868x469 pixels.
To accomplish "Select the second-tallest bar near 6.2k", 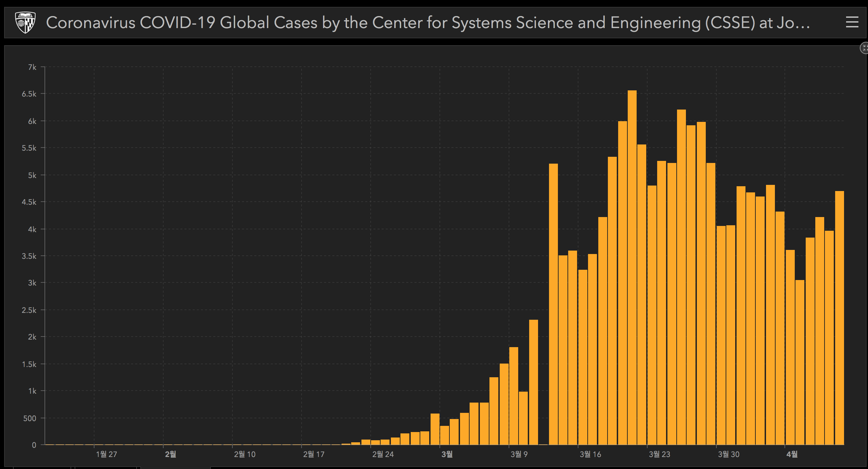I will (x=681, y=277).
